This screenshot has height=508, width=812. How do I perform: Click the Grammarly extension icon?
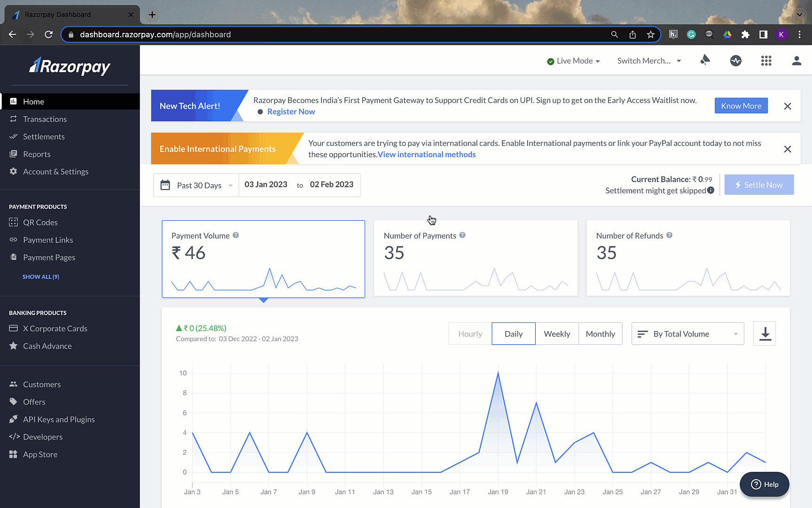point(691,34)
